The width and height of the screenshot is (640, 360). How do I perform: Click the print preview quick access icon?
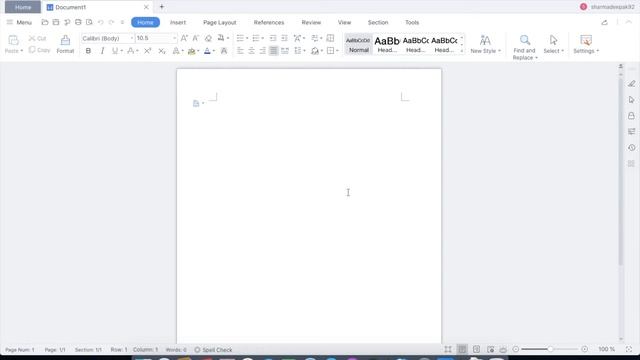click(x=89, y=22)
